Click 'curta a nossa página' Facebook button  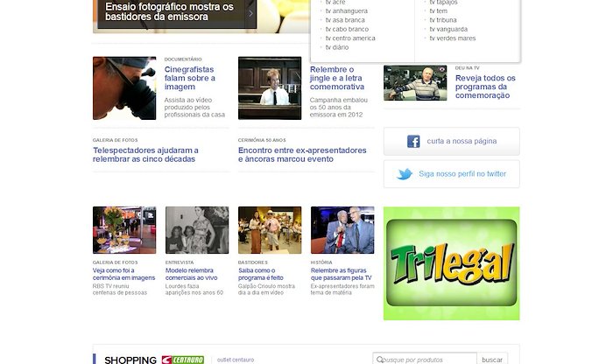click(452, 141)
